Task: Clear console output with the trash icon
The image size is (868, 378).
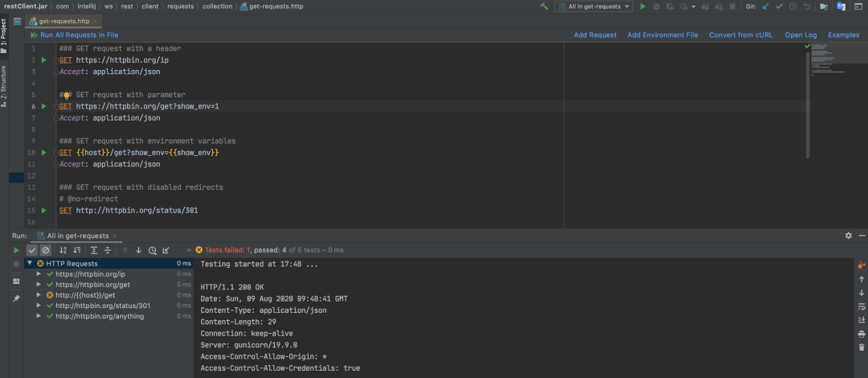Action: click(x=862, y=347)
